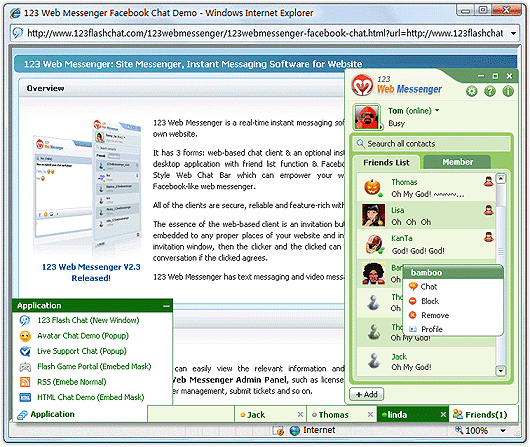530x447 pixels.
Task: Open 123 Web Messenger V2.3 Released link
Action: point(91,273)
